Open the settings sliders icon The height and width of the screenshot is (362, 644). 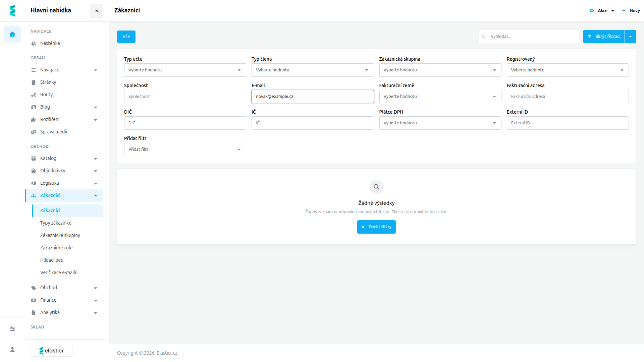click(12, 329)
